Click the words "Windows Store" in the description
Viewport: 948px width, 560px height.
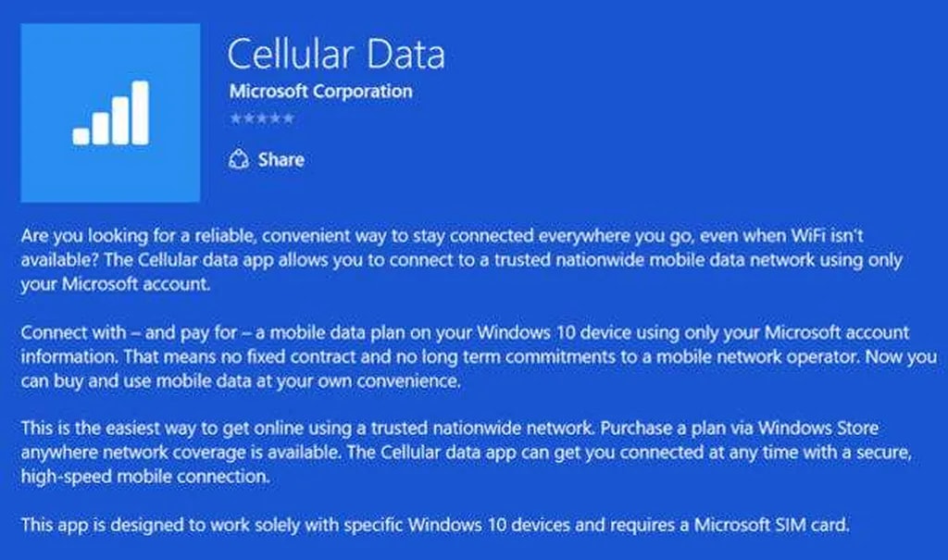pos(826,429)
